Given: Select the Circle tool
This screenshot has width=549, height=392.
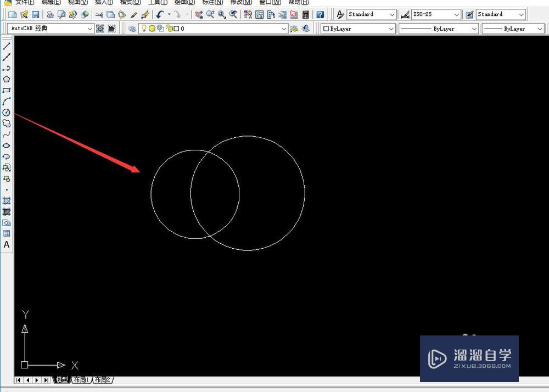Looking at the screenshot, I should coord(7,113).
